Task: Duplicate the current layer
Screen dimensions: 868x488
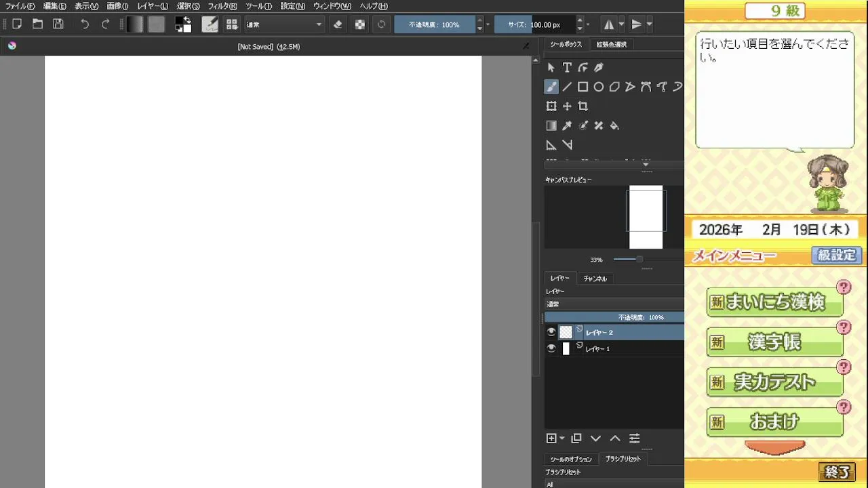Action: (x=576, y=439)
